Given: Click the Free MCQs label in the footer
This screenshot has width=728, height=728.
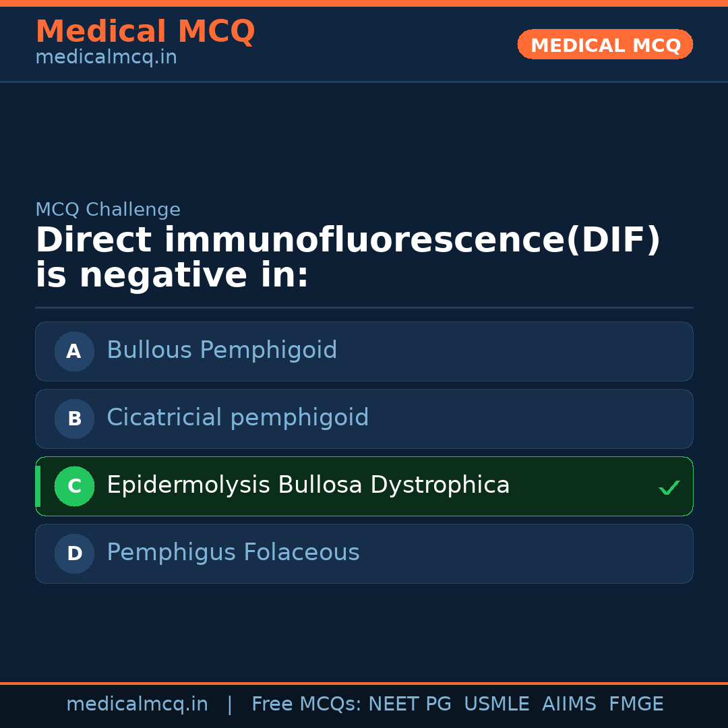Looking at the screenshot, I should (307, 704).
